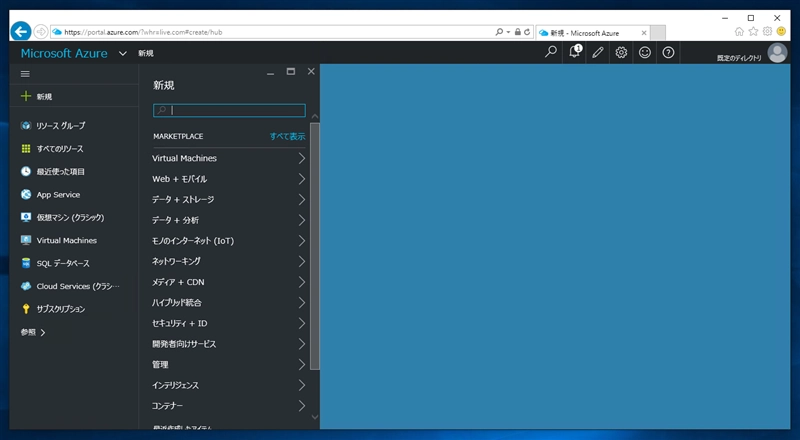
Task: Click 既定のディレクトリ account label
Action: point(739,58)
